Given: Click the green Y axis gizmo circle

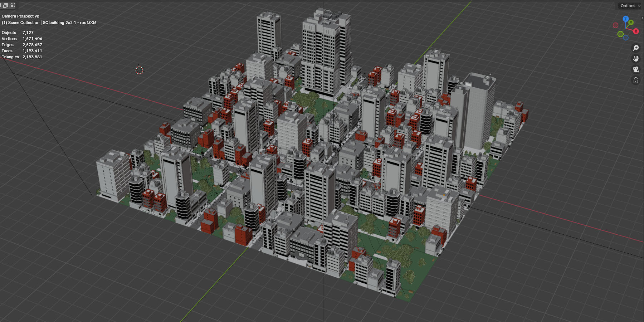Looking at the screenshot, I should tap(631, 23).
